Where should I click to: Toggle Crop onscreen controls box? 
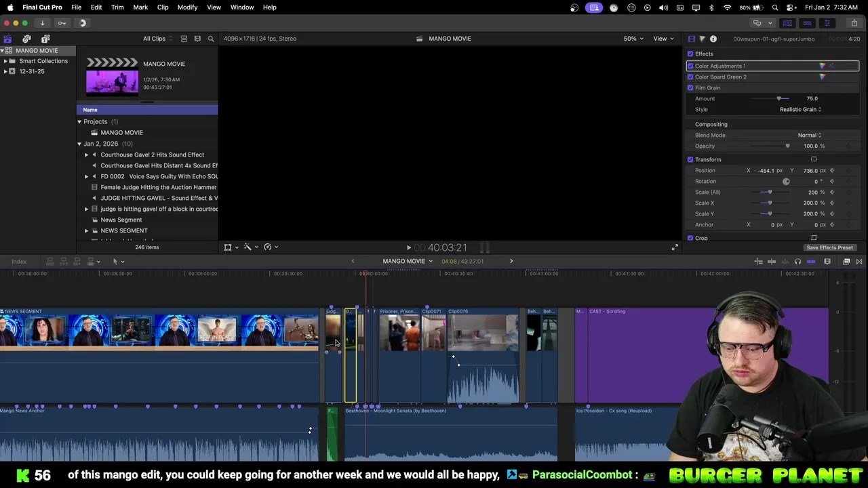coord(814,238)
